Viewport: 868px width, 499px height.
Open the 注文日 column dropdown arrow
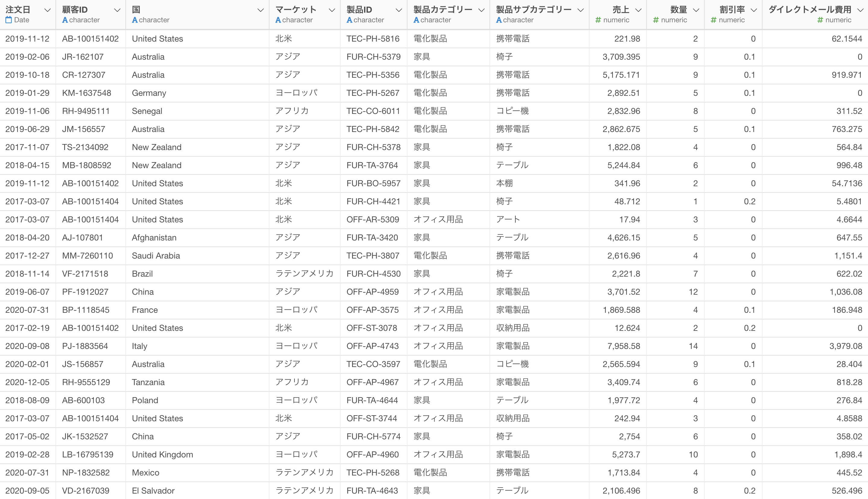[x=48, y=10]
